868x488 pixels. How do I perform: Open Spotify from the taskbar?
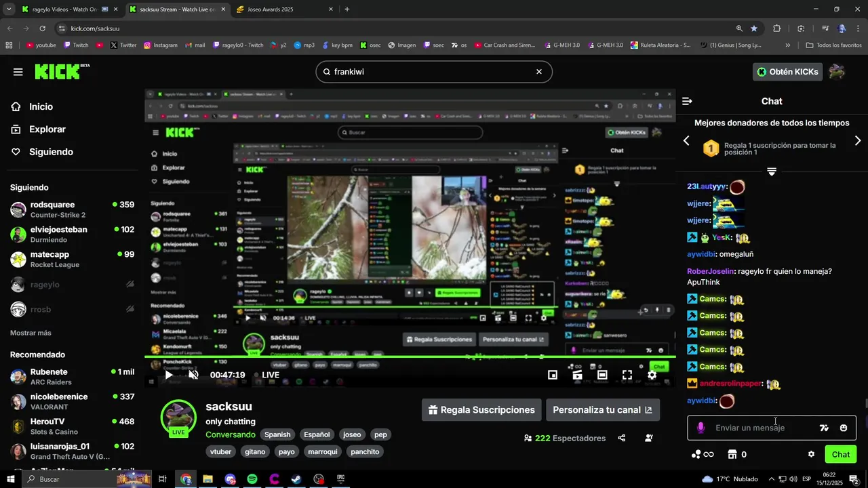tap(252, 479)
